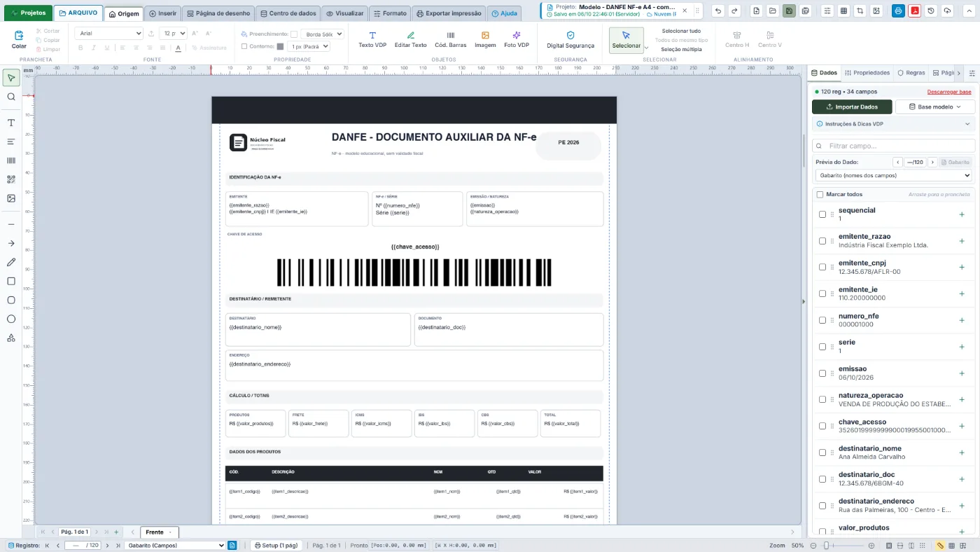Click the magnifier zoom tool in left sidebar
This screenshot has width=980, height=552.
11,97
